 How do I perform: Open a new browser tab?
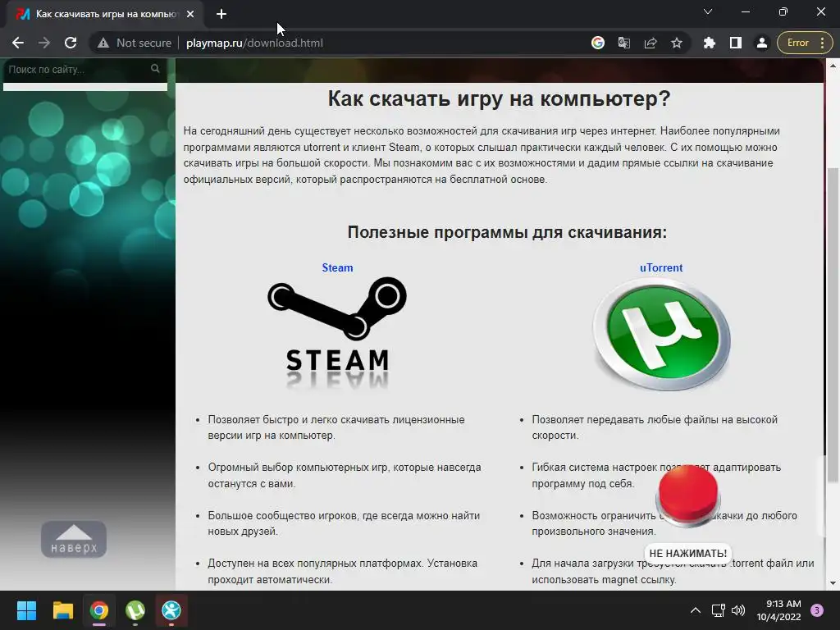pyautogui.click(x=221, y=14)
